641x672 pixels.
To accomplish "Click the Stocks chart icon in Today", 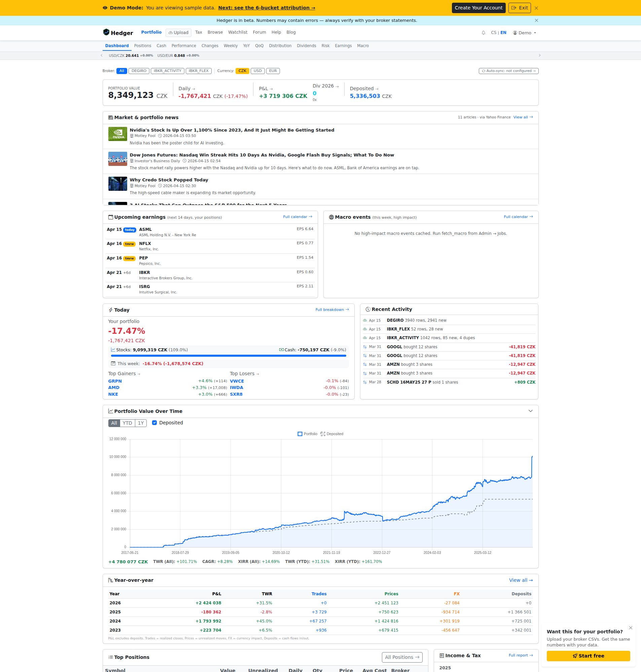I will coord(113,350).
